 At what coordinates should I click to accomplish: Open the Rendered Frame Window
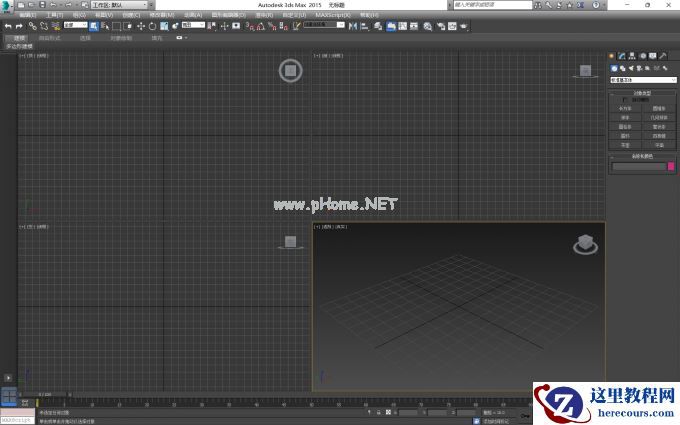click(452, 26)
